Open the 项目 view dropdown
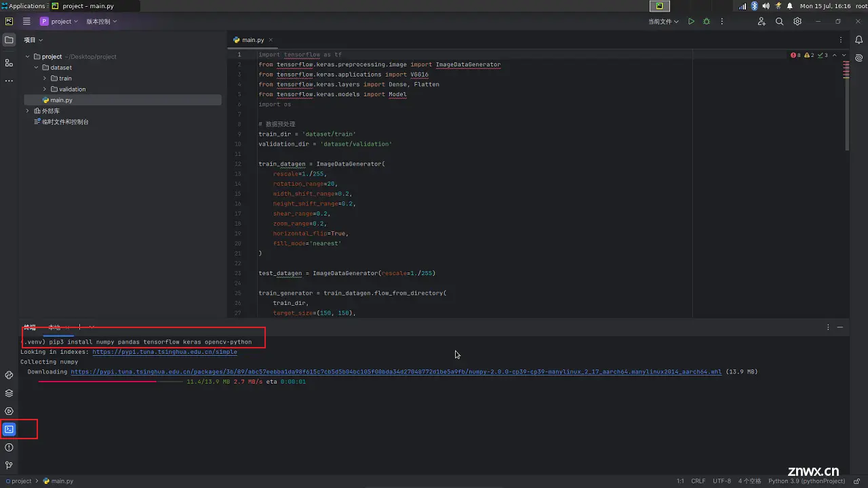Screen dimensions: 868x488 (33, 40)
